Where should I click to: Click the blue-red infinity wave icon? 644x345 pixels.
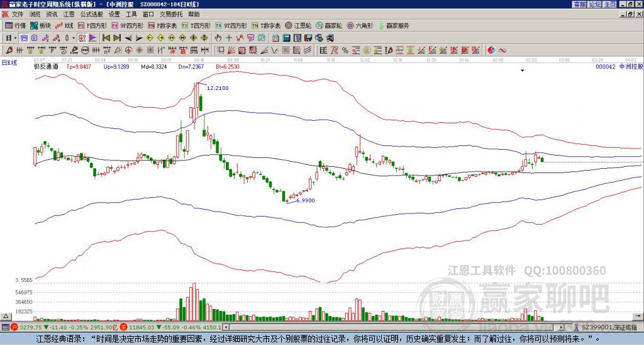[502, 50]
